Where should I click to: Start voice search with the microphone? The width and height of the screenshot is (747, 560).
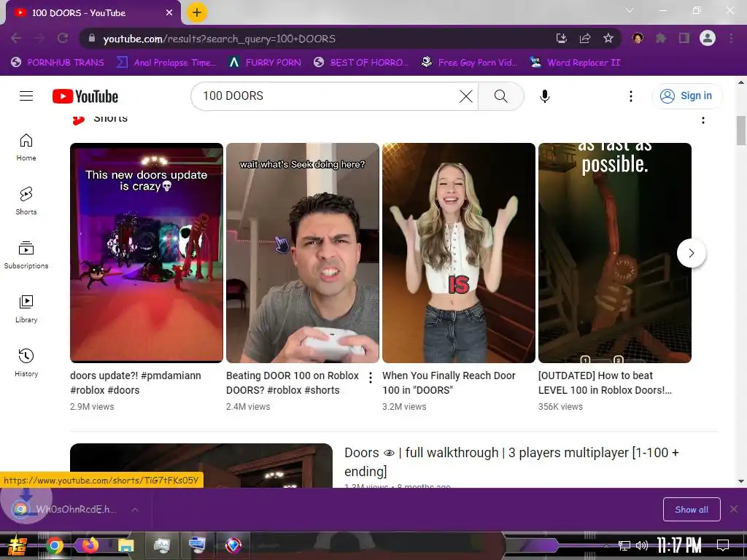(544, 96)
